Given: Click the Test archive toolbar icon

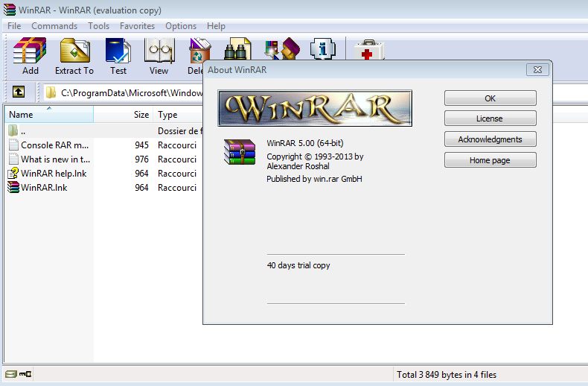Looking at the screenshot, I should coord(118,56).
